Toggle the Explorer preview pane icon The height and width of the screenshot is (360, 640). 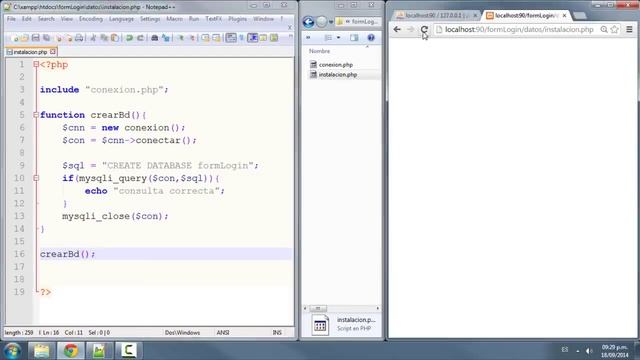pyautogui.click(x=354, y=38)
